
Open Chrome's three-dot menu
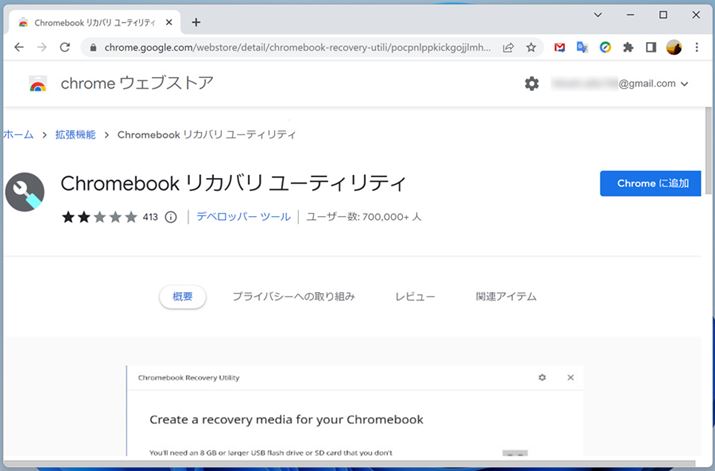click(x=697, y=47)
